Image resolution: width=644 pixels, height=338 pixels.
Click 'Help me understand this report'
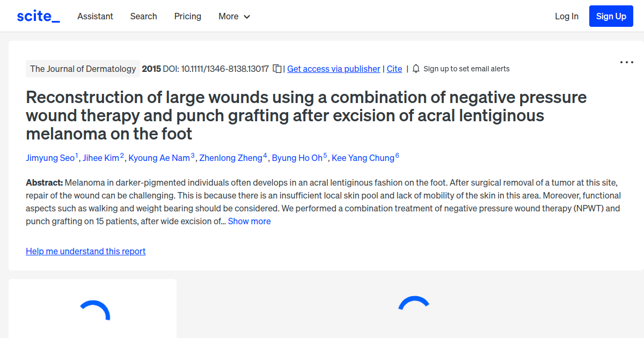click(85, 251)
